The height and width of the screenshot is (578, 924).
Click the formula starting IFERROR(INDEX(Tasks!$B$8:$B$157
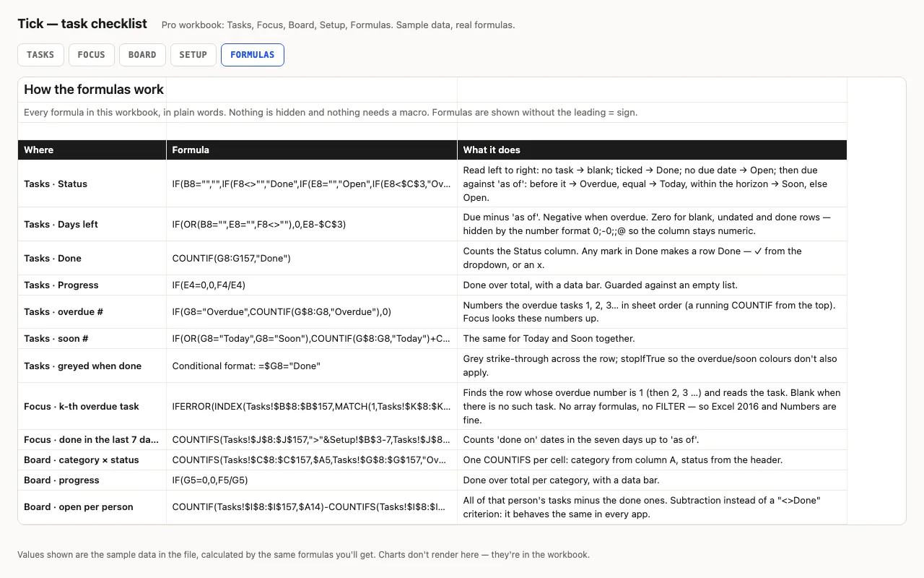coord(312,406)
